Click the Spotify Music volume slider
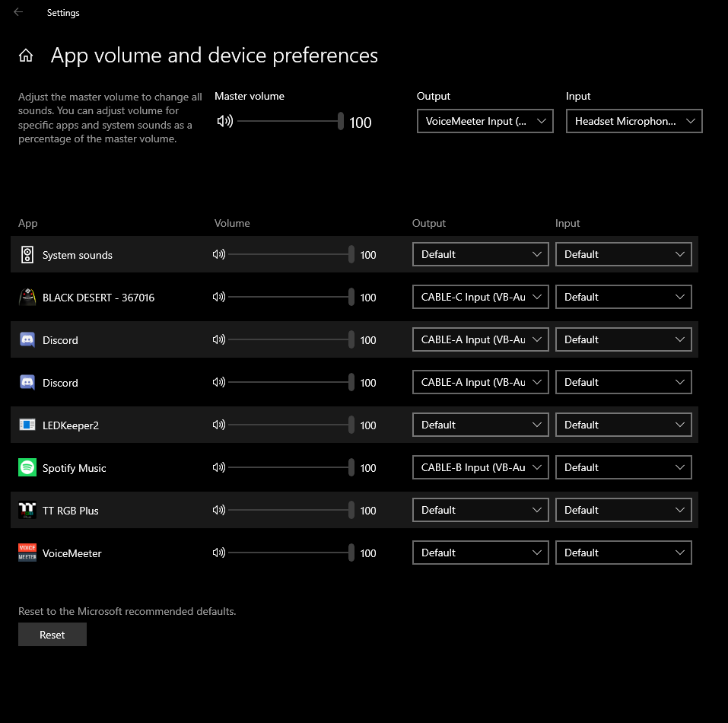 pos(291,467)
